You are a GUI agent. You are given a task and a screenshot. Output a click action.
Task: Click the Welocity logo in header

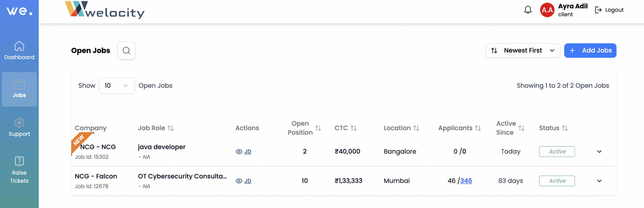105,10
